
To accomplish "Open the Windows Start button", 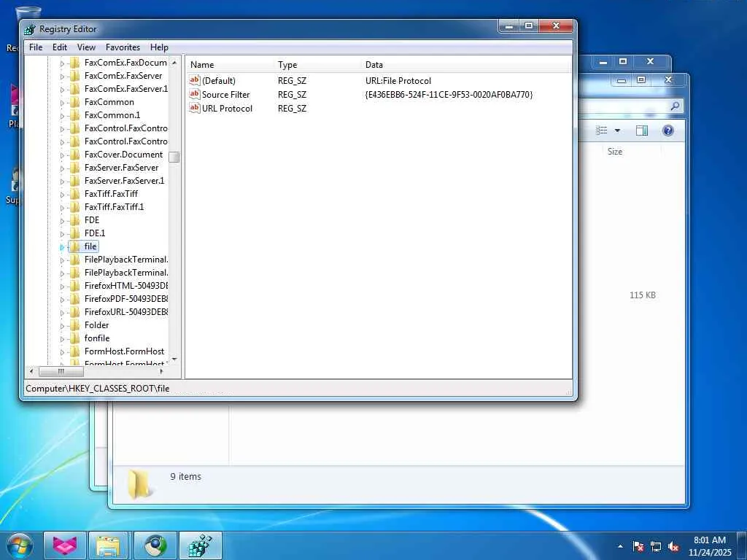I will (20, 545).
